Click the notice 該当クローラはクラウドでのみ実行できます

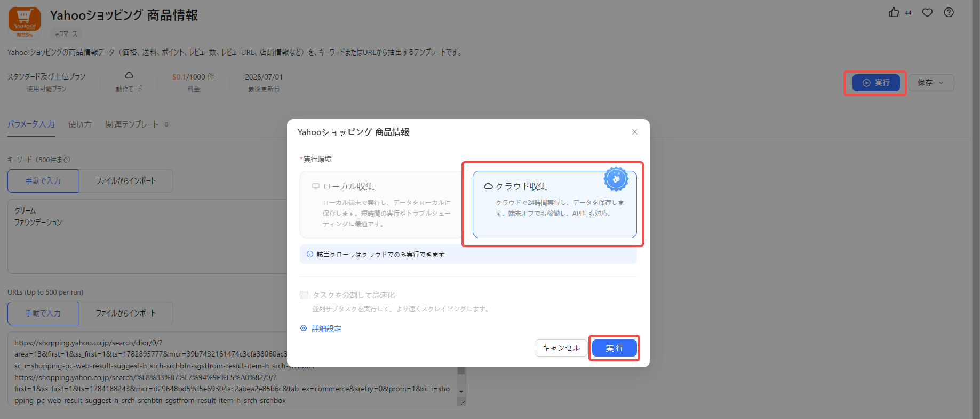click(x=381, y=255)
